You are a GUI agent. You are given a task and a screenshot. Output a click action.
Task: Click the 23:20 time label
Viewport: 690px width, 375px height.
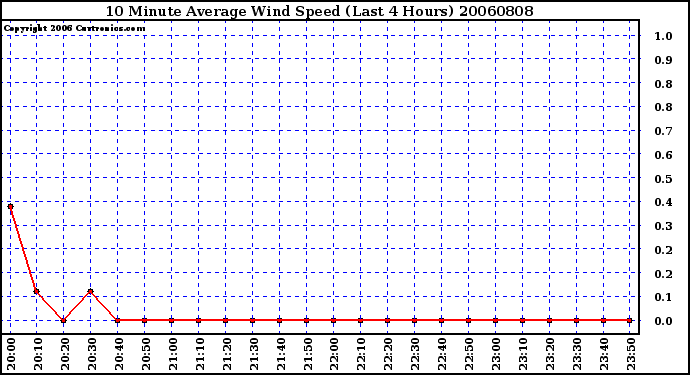click(x=551, y=354)
